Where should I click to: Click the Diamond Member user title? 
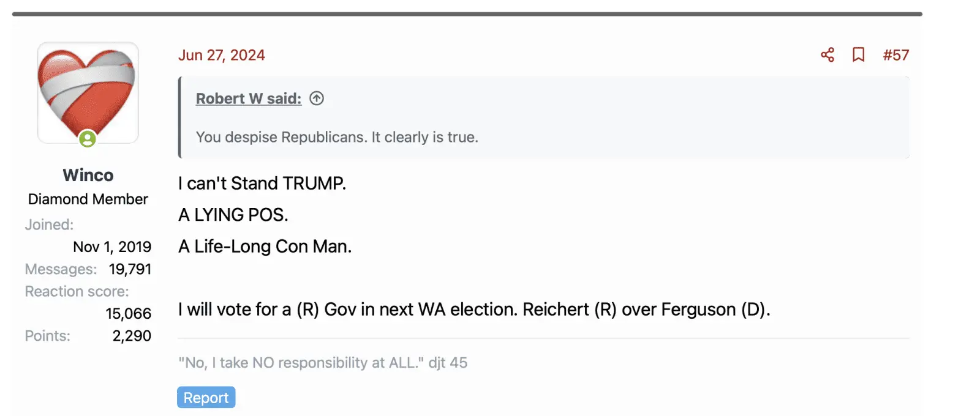(x=88, y=199)
